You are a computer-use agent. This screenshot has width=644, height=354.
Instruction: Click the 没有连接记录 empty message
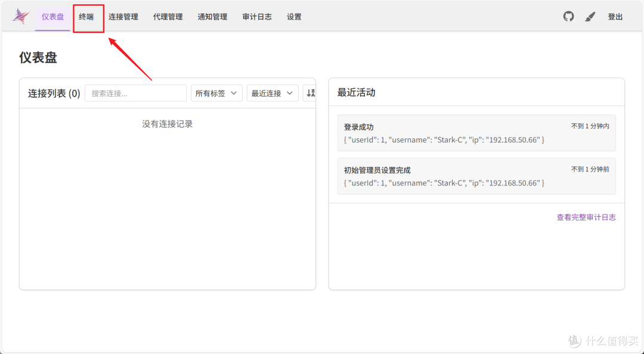point(167,124)
